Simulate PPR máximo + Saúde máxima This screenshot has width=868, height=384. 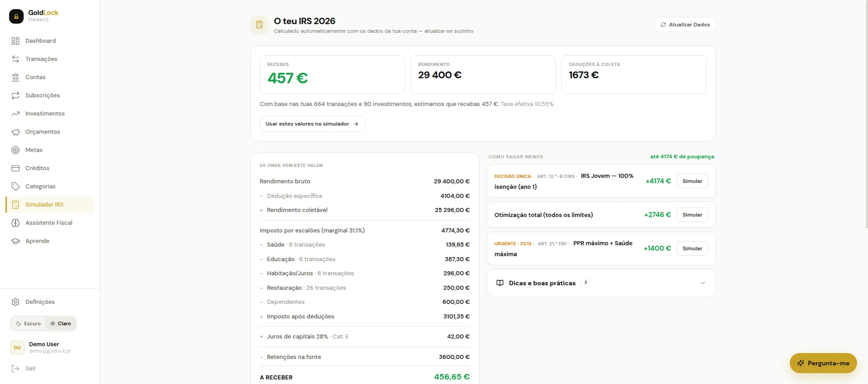coord(692,248)
